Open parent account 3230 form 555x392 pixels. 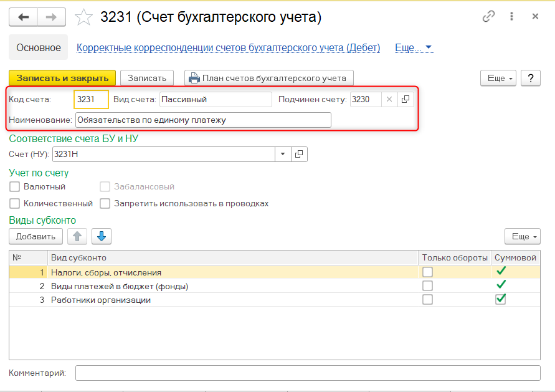405,99
